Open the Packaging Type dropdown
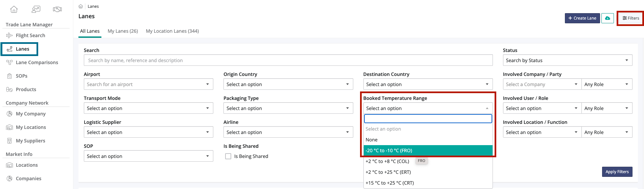Screen dimensions: 644x189 (288, 108)
